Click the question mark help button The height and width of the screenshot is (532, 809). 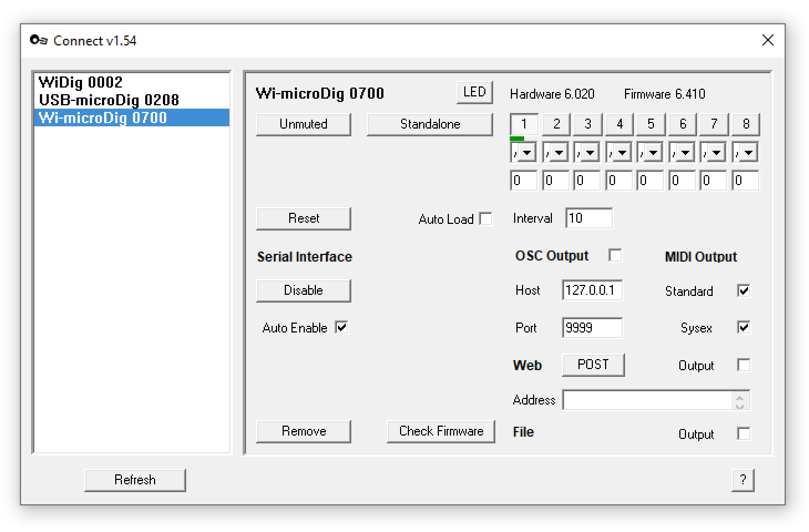click(743, 480)
